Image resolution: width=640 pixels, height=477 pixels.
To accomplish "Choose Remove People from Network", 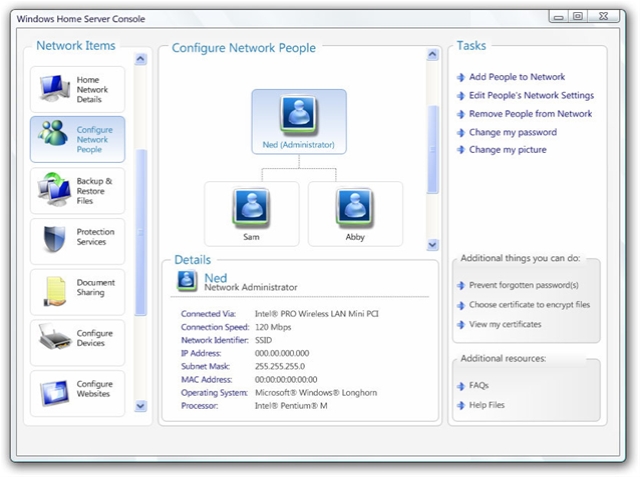I will coord(530,114).
